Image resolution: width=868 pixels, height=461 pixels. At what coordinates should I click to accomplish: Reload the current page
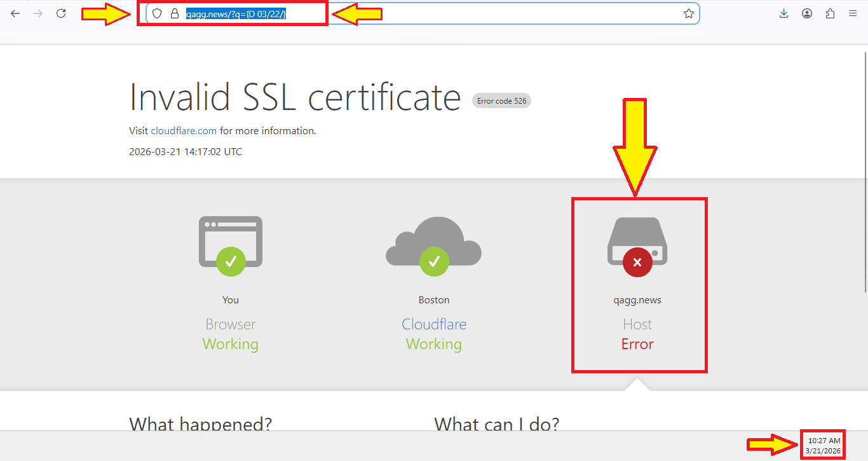[x=61, y=13]
